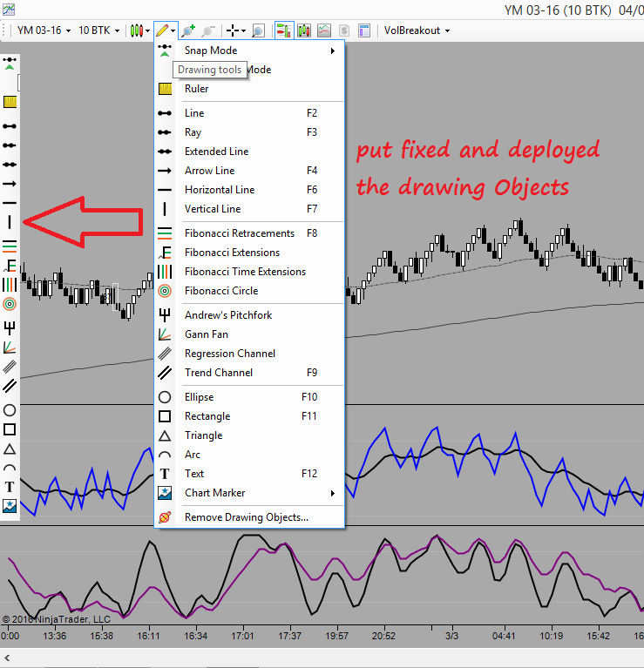Viewport: 644px width, 668px height.
Task: Click the Chart Marker icon in the left sidebar
Action: coord(10,506)
